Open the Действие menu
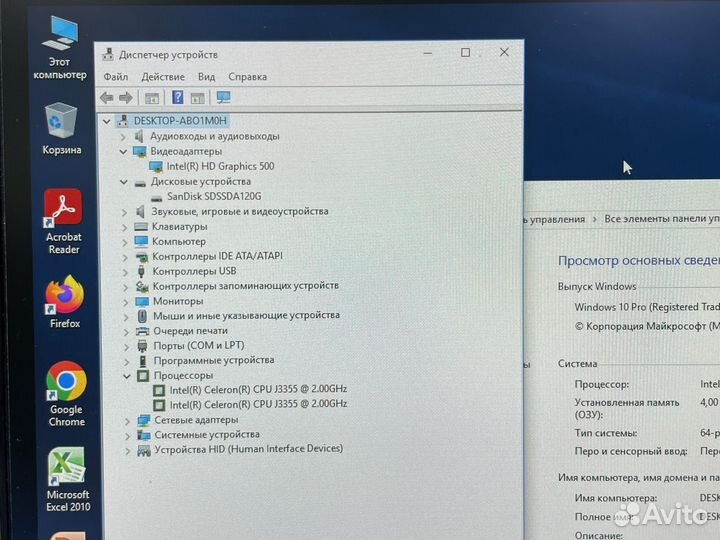The height and width of the screenshot is (540, 720). coord(163,77)
